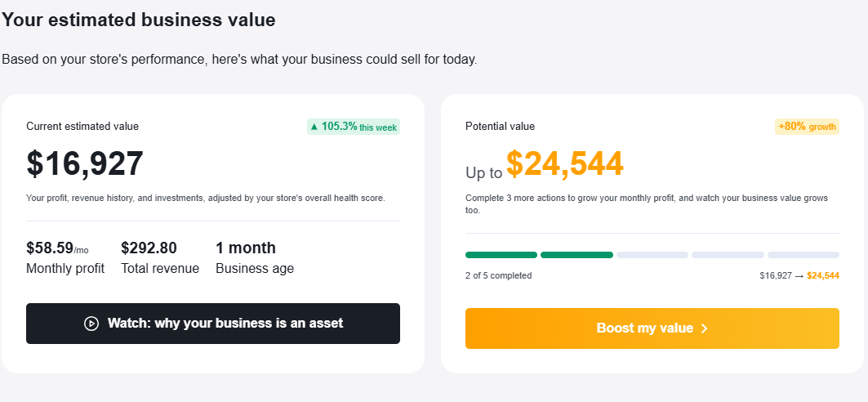Viewport: 868px width, 402px height.
Task: Click the play icon on Watch button
Action: pyautogui.click(x=91, y=324)
